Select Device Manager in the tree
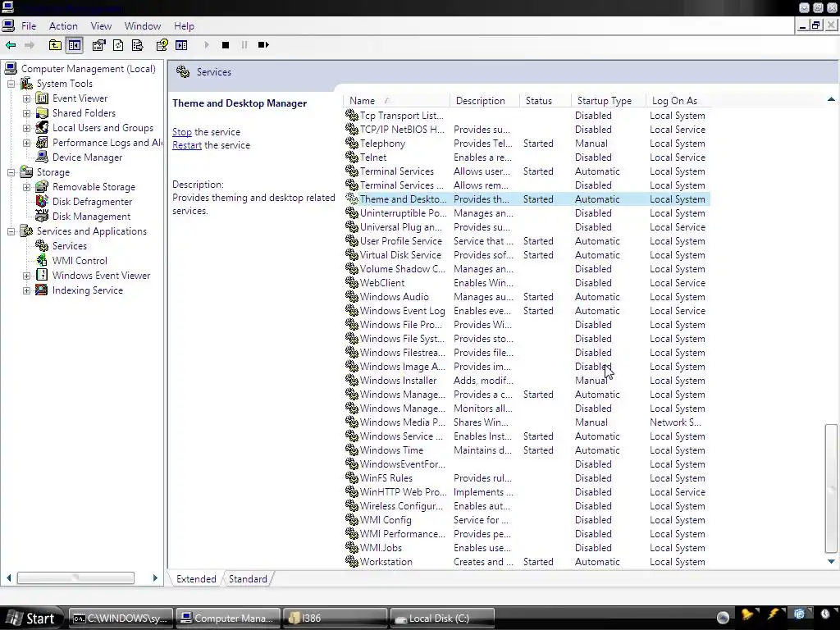This screenshot has height=630, width=840. [87, 157]
